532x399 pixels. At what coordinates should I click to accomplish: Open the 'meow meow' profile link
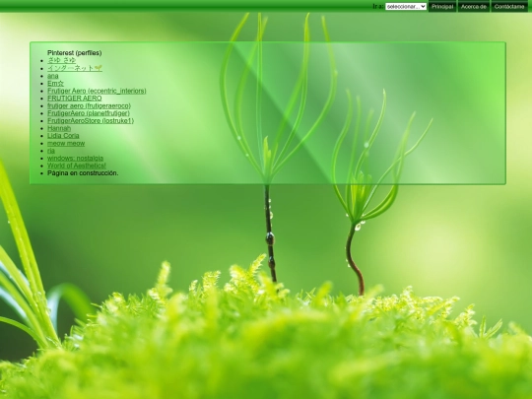[x=66, y=143]
